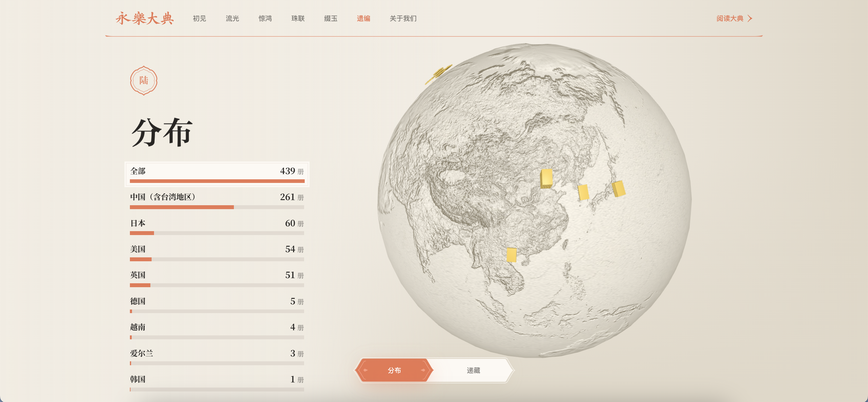Click the 永樂大典 logo
This screenshot has height=402, width=868.
click(x=145, y=18)
